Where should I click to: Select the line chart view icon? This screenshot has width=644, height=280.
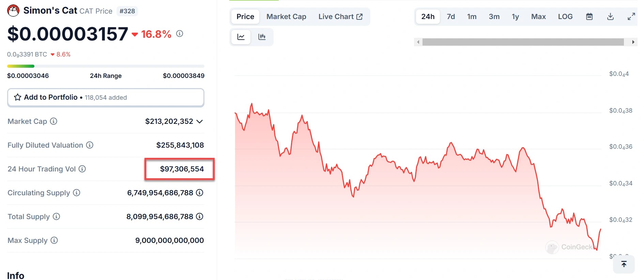(241, 37)
